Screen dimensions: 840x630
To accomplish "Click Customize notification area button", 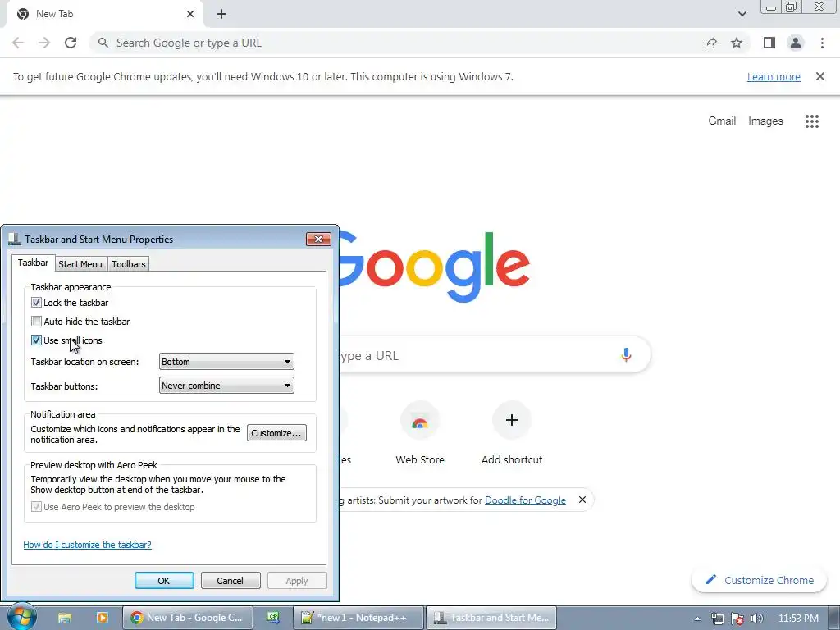I will pos(276,433).
